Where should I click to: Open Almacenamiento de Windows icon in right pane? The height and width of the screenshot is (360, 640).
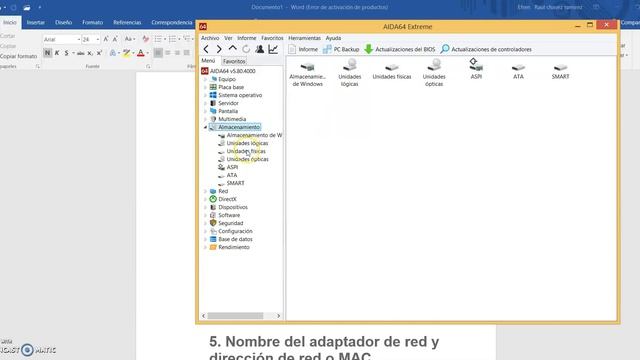coord(307,73)
